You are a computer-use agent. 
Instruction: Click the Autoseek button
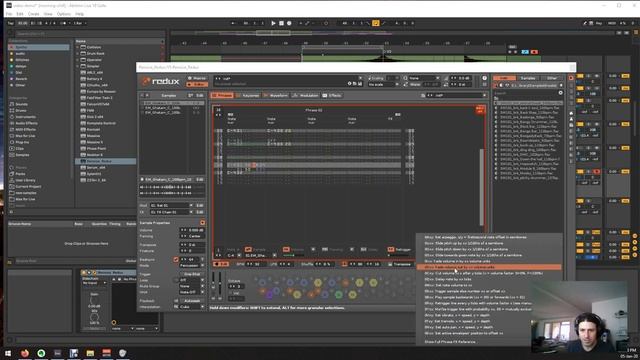pyautogui.click(x=192, y=301)
